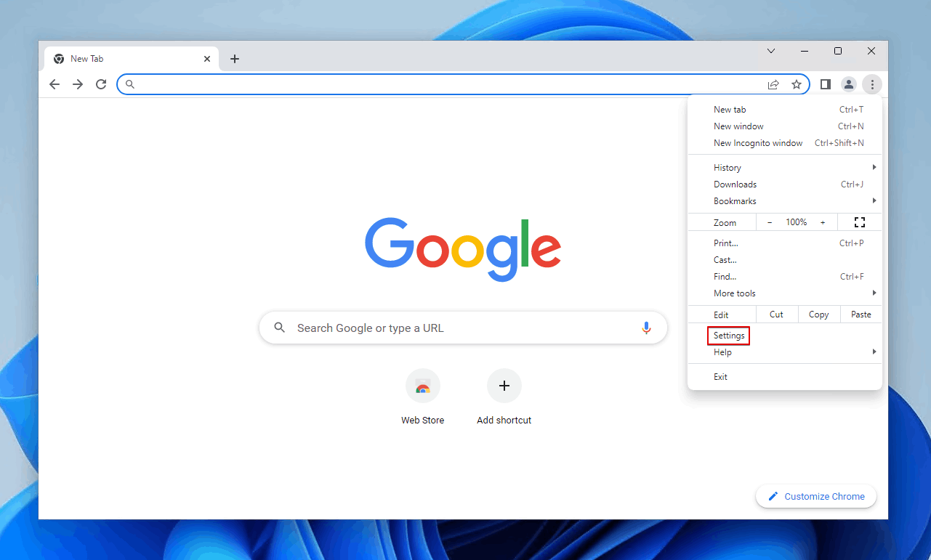Choose Print... from the menu

(785, 243)
